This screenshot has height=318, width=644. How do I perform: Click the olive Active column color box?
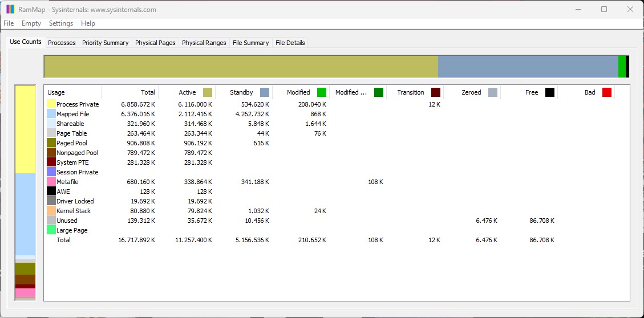pyautogui.click(x=208, y=92)
